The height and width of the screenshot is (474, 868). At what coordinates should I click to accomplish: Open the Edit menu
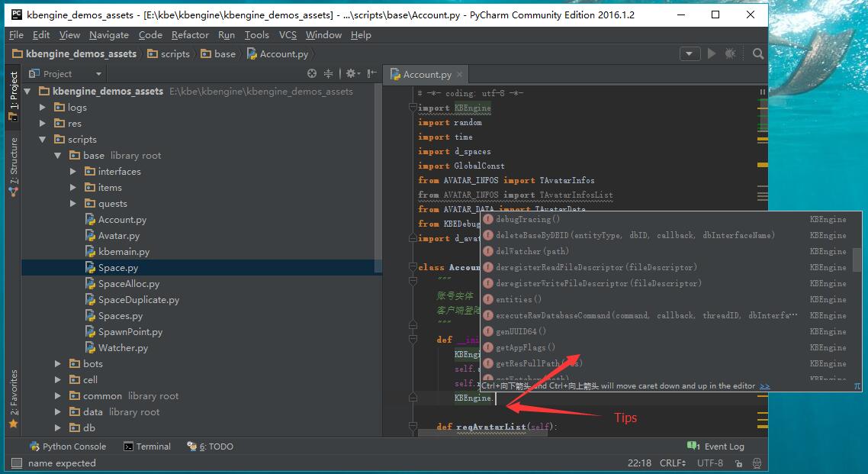pos(41,35)
